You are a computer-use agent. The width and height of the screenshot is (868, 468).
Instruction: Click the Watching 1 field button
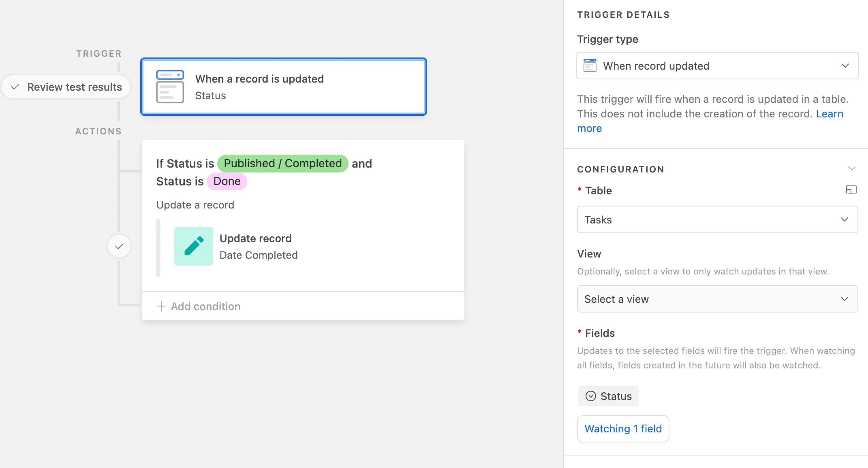(x=623, y=428)
